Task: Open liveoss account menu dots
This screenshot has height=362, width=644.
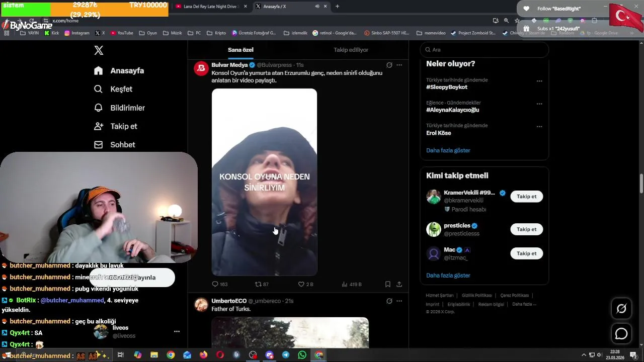Action: (177, 332)
